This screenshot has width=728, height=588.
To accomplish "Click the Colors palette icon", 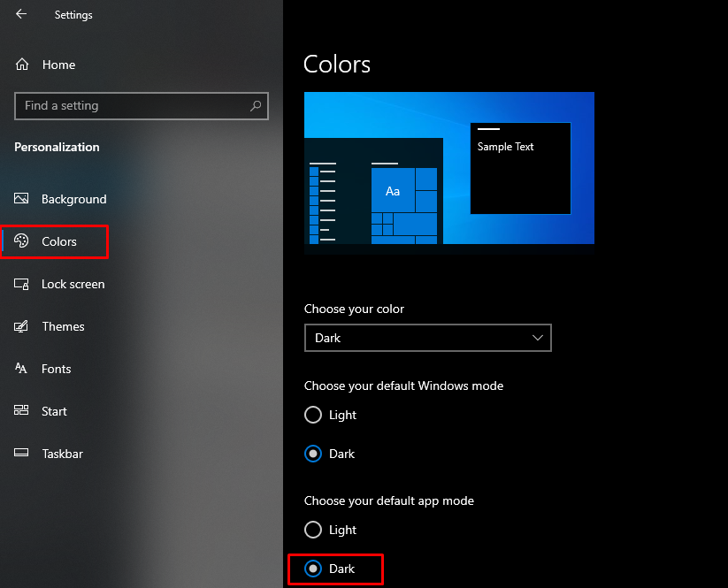I will pyautogui.click(x=23, y=241).
